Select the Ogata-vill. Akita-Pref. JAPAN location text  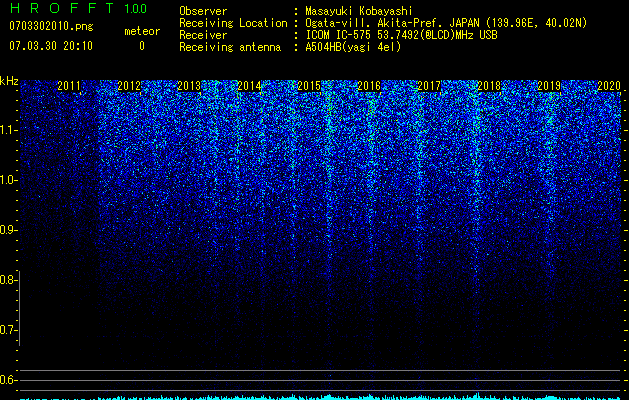[x=446, y=23]
